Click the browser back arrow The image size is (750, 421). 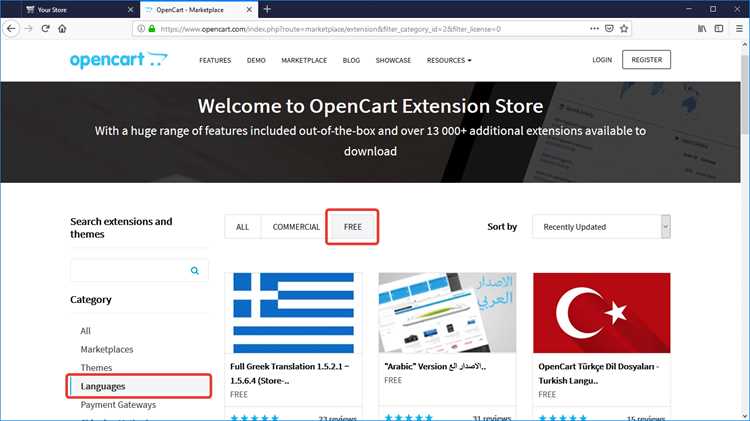coord(11,29)
